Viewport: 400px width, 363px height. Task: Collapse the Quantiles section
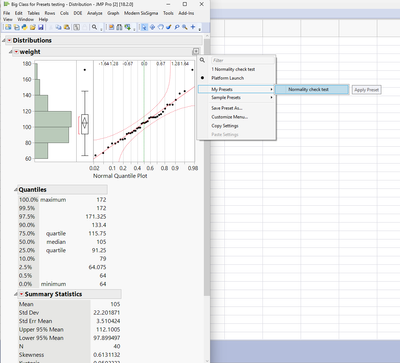(x=16, y=190)
